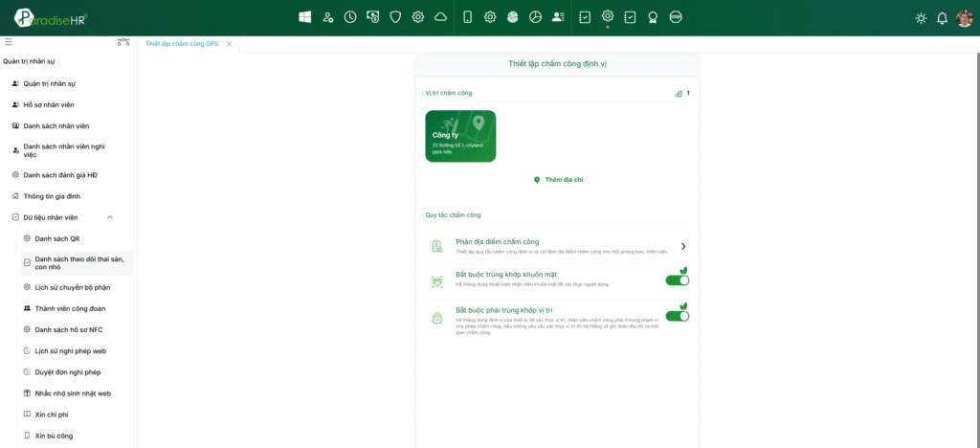
Task: Click the bar chart count icon beside Vị trí chấm công
Action: pos(679,93)
